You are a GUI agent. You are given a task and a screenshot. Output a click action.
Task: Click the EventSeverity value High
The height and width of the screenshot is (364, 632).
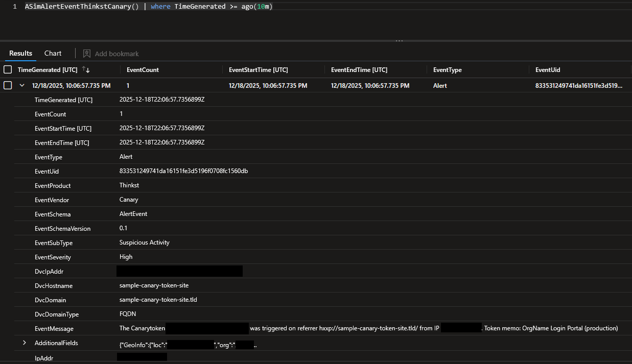[x=126, y=257]
